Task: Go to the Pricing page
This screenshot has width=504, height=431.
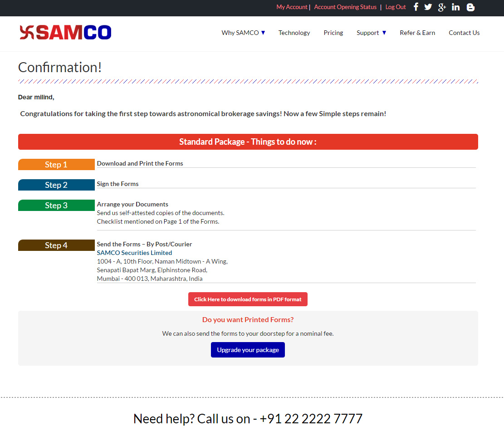Action: [x=333, y=33]
